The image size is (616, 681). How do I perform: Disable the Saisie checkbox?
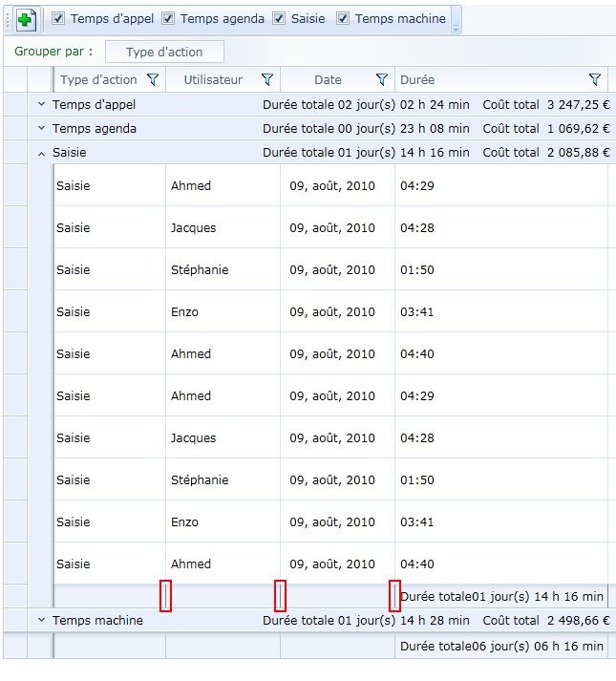click(x=279, y=18)
